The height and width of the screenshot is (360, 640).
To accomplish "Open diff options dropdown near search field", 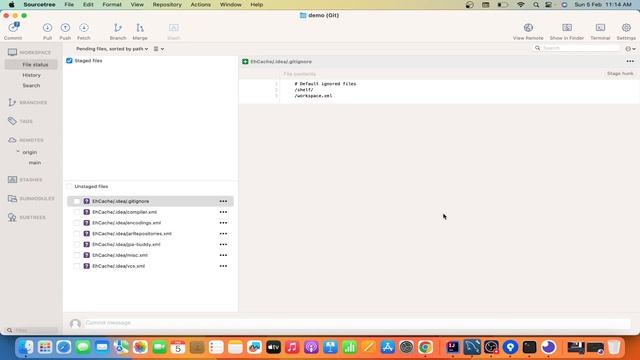I will pyautogui.click(x=630, y=49).
